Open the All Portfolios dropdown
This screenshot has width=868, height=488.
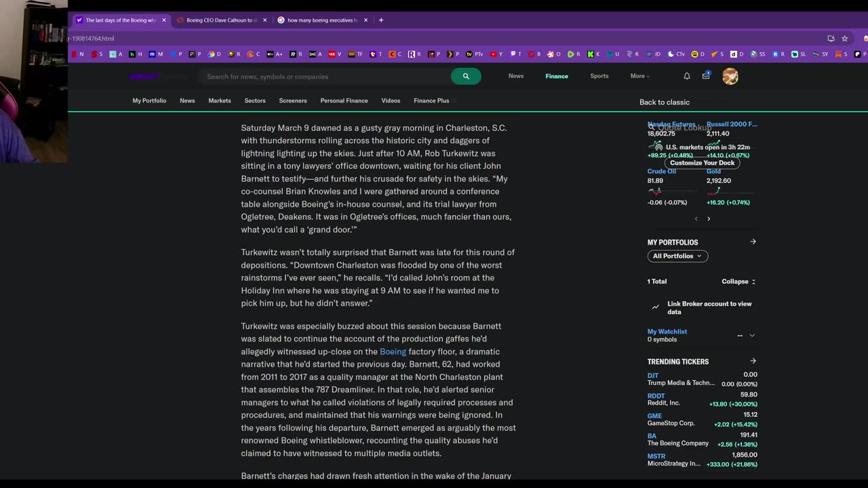point(677,256)
